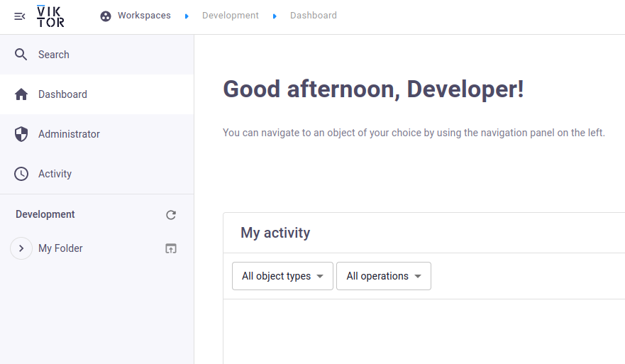Click the Dashboard breadcrumb item
This screenshot has width=625, height=364.
313,16
